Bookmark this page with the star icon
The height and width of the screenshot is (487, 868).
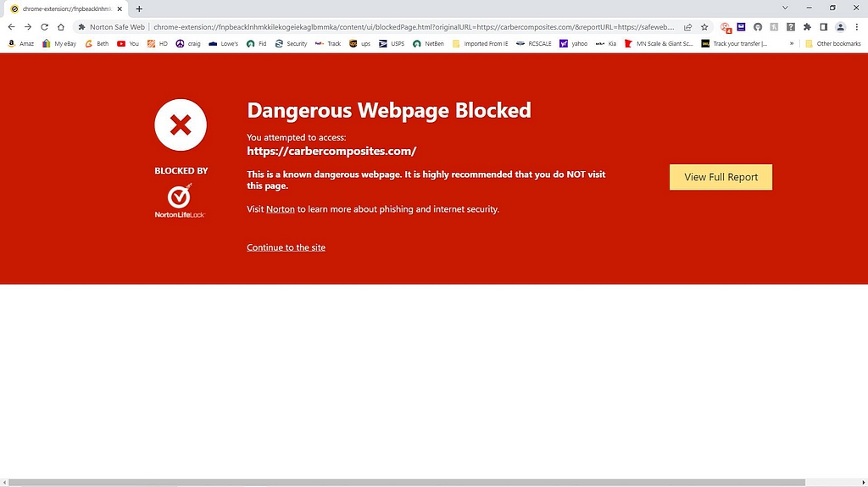click(x=704, y=27)
